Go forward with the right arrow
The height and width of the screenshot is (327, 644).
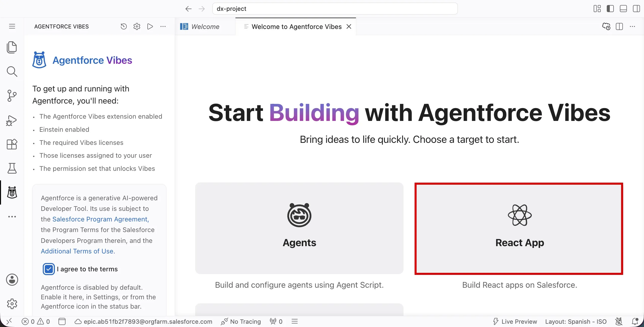pyautogui.click(x=202, y=9)
